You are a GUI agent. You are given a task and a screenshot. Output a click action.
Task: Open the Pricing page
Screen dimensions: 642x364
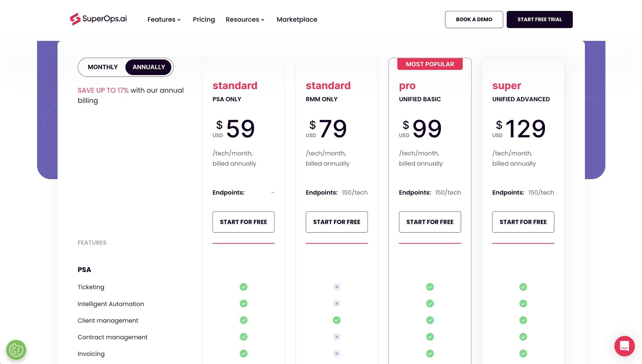204,20
